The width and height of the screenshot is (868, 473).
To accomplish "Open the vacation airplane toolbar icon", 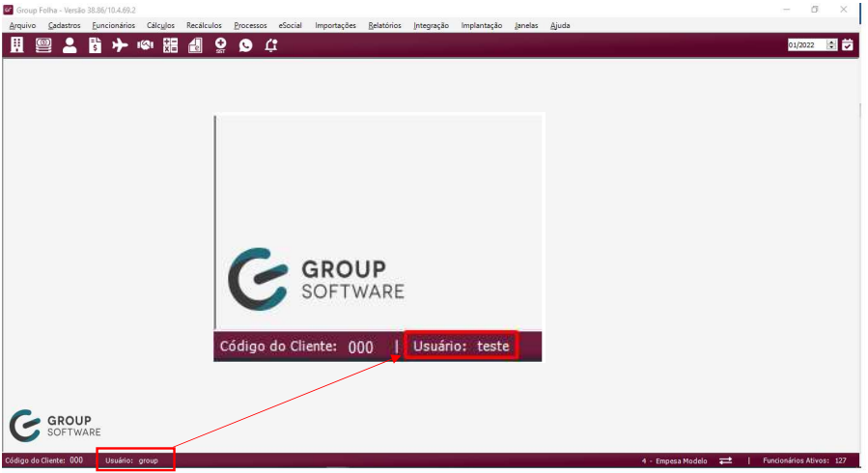I will click(x=120, y=44).
